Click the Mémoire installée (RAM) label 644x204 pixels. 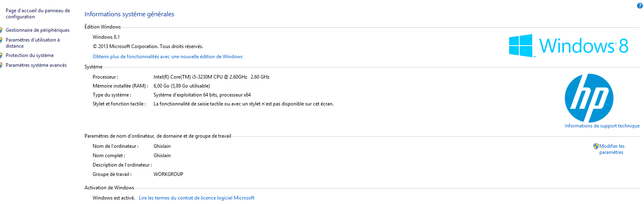(x=120, y=86)
